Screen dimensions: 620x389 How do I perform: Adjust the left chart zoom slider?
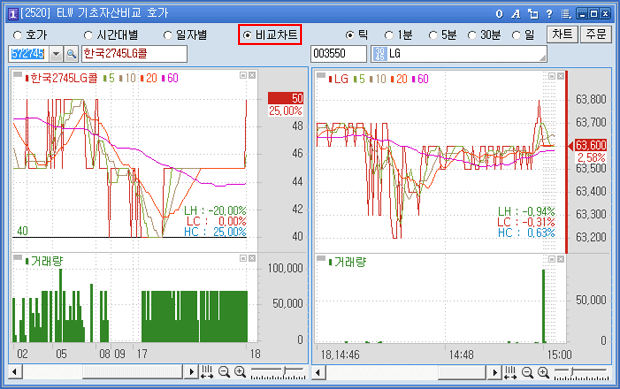pyautogui.click(x=278, y=372)
